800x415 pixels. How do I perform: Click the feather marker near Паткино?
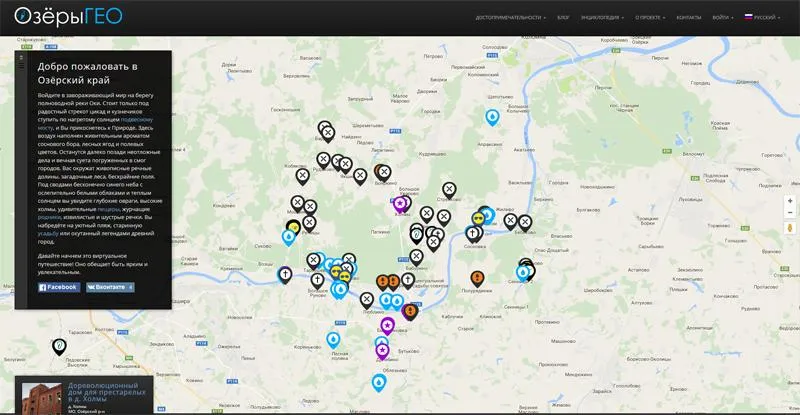(x=416, y=236)
